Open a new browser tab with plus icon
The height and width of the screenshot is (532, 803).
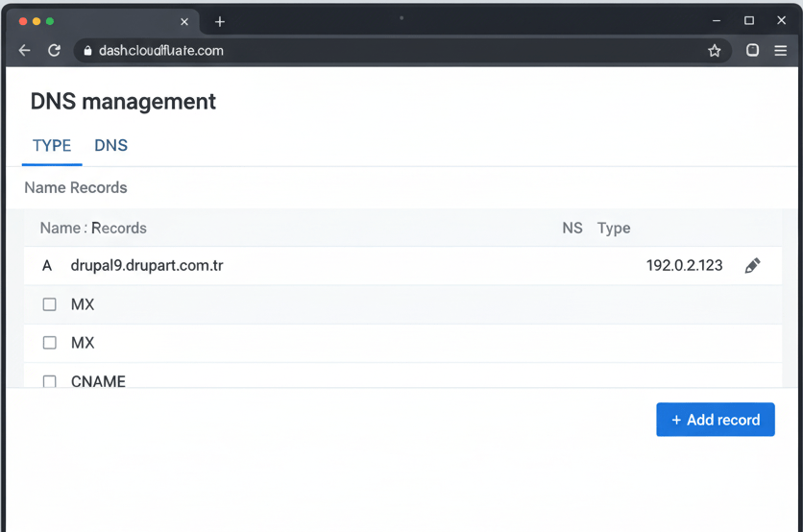(x=220, y=21)
